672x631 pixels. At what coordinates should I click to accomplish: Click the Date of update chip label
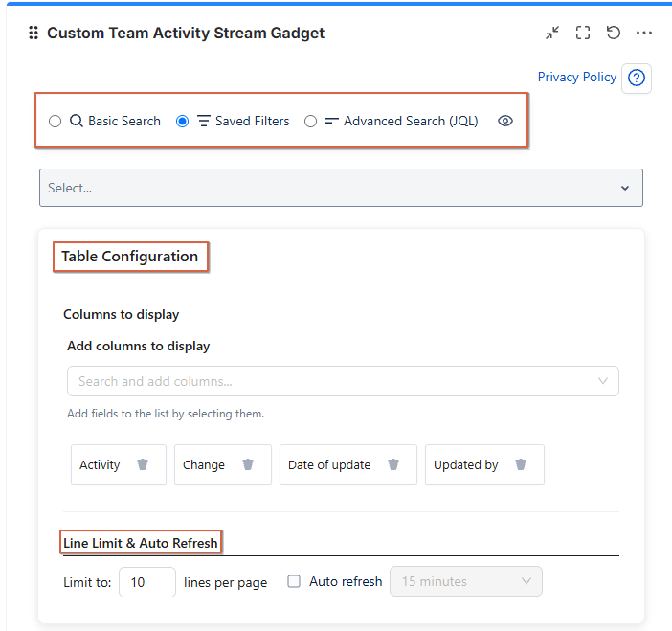click(x=329, y=464)
